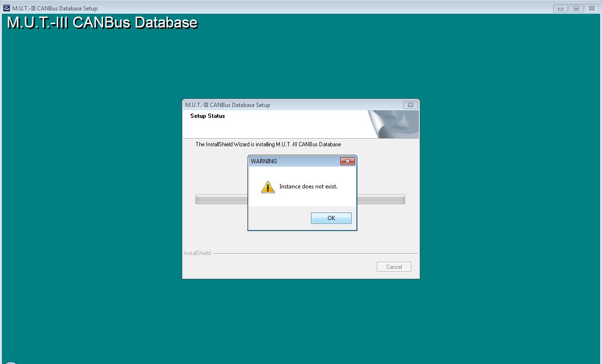Click the 'Setup Status' heading
This screenshot has height=364, width=602.
point(207,116)
